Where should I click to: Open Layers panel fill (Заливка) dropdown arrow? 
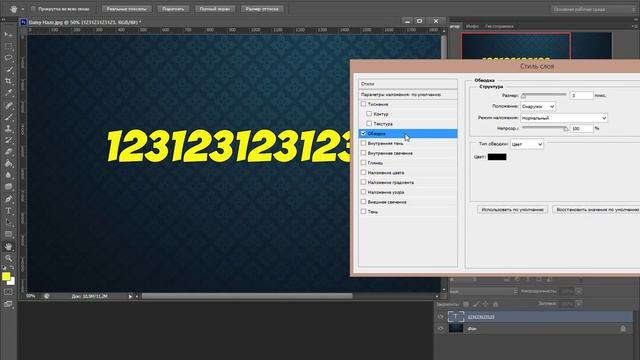click(578, 304)
